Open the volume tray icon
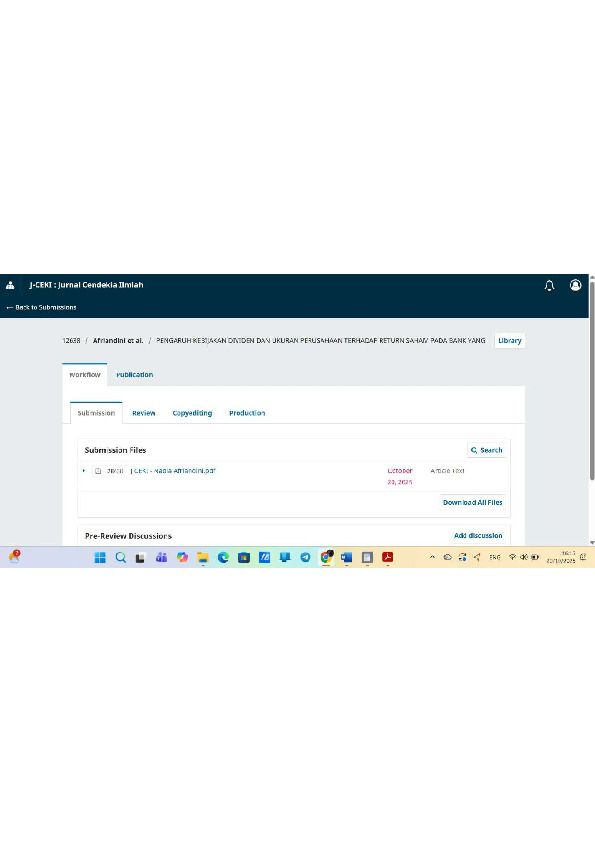595x842 pixels. [524, 557]
